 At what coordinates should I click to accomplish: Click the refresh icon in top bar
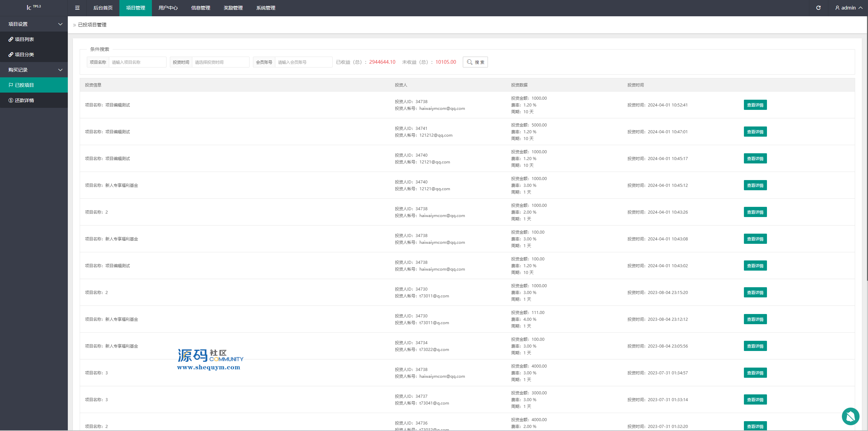coord(818,8)
